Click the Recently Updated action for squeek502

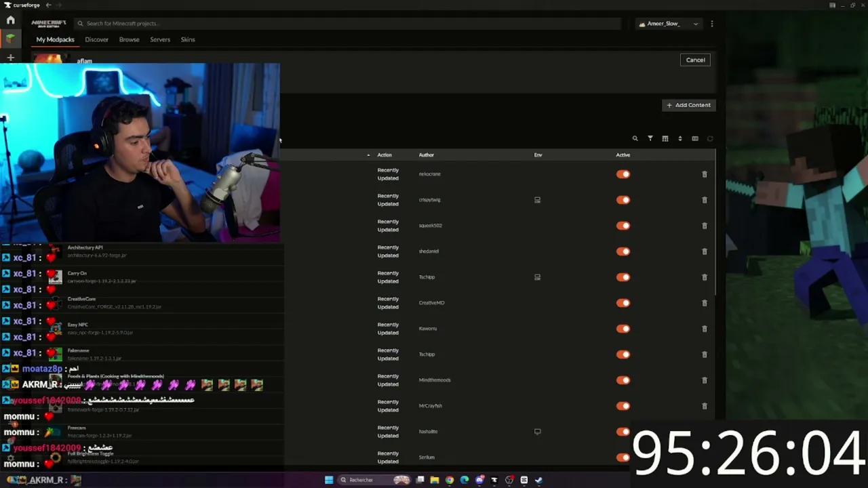click(388, 226)
